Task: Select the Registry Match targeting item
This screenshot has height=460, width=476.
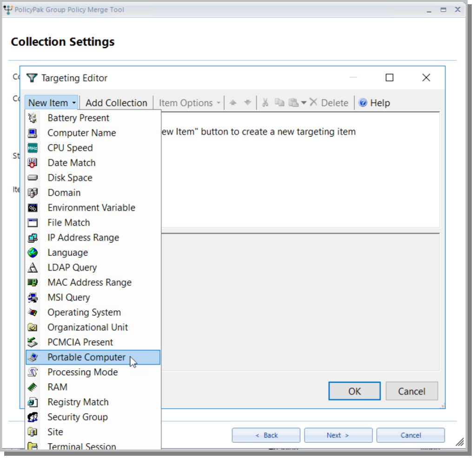Action: 78,402
